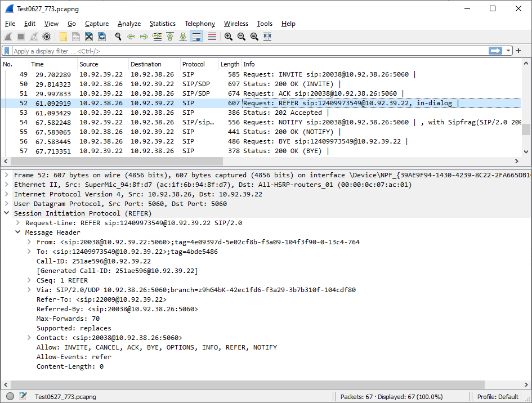Open capture options gear icon
The height and width of the screenshot is (403, 532).
[x=47, y=37]
